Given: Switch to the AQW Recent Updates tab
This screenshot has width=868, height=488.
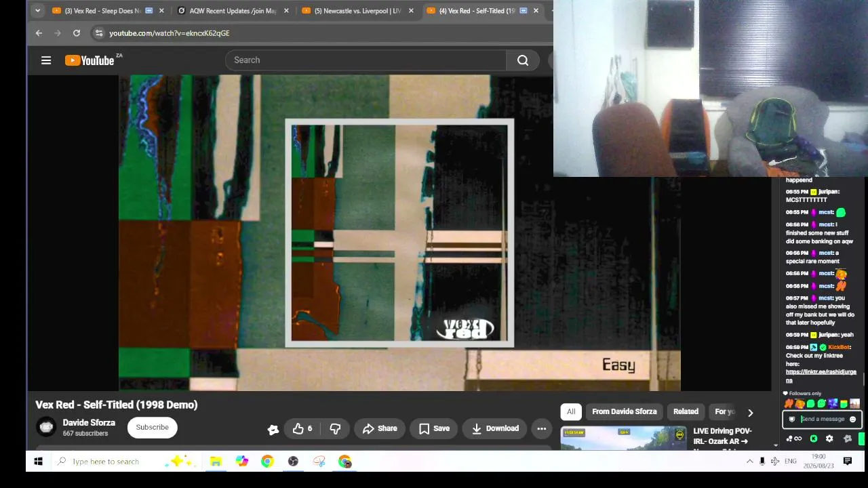Looking at the screenshot, I should [233, 11].
